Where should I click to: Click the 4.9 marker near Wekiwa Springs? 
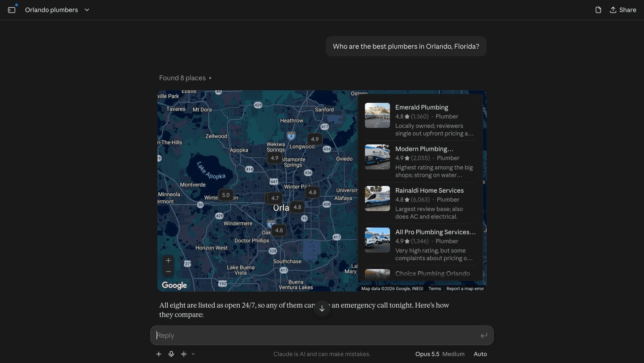coord(275,158)
